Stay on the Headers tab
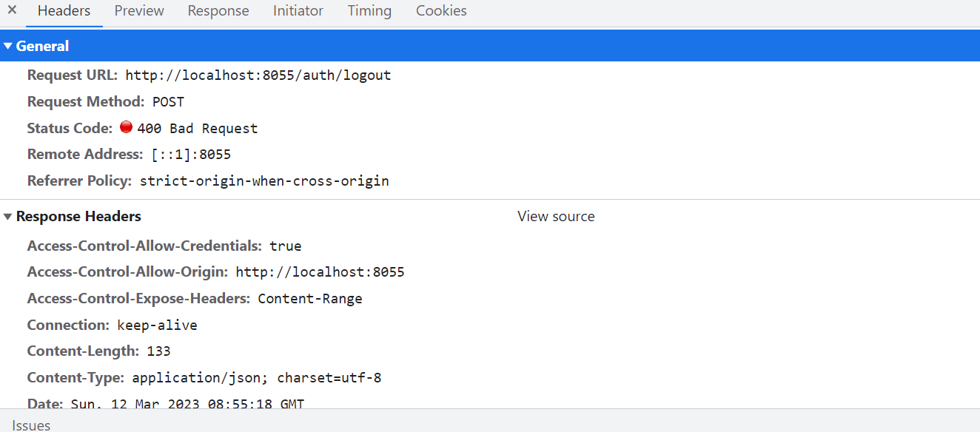 pyautogui.click(x=64, y=10)
